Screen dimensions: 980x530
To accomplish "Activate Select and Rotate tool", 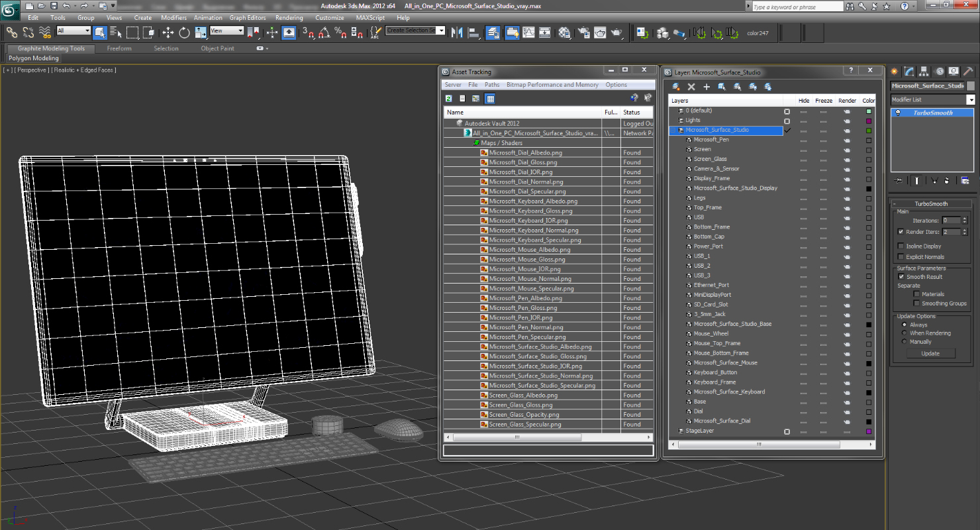I will tap(184, 32).
